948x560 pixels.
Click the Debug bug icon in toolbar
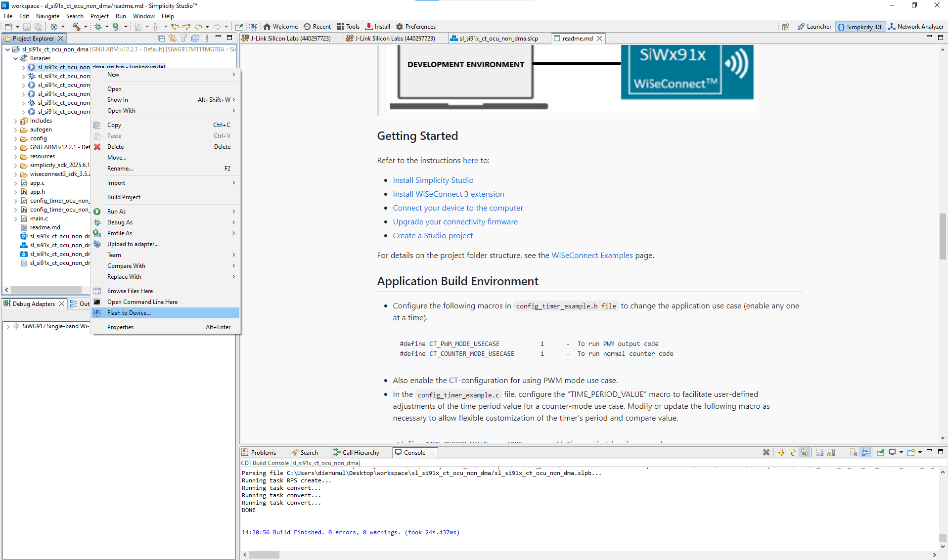[x=98, y=27]
